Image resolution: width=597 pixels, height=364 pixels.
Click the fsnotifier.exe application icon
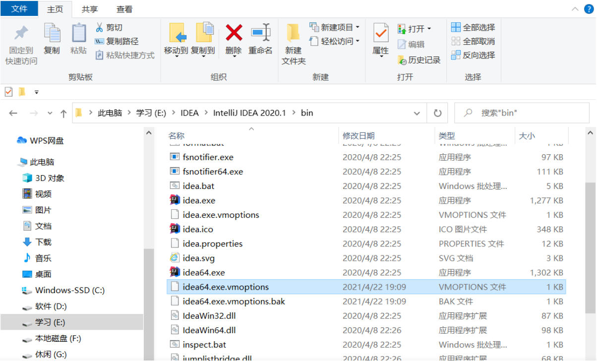[x=174, y=157]
